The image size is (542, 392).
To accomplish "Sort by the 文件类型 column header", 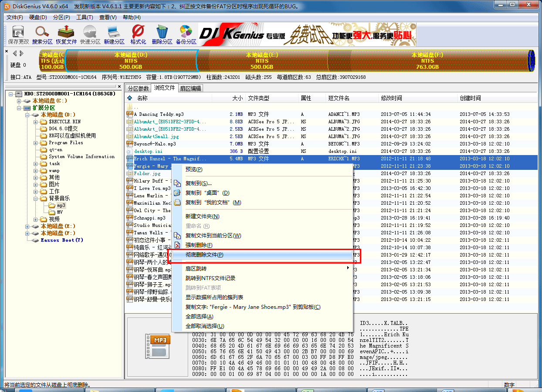I will (x=272, y=98).
